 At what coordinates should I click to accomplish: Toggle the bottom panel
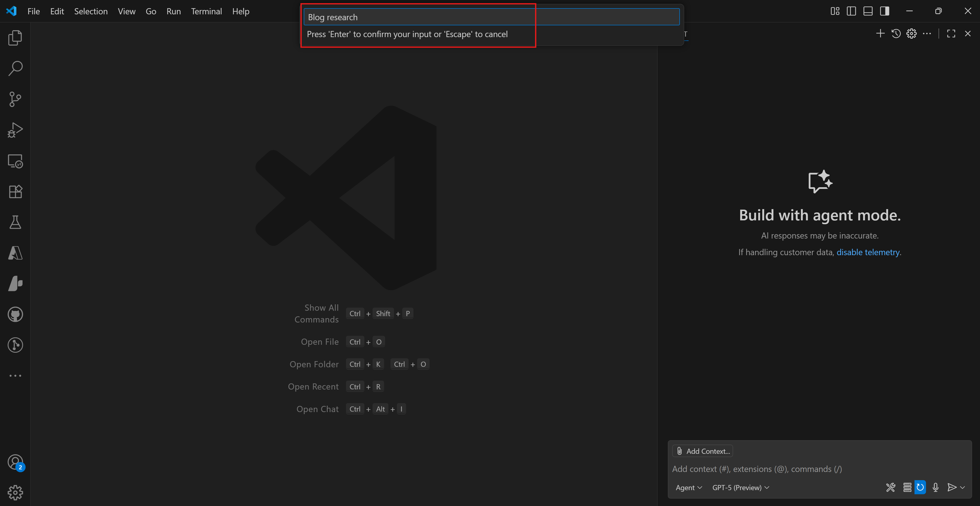868,11
